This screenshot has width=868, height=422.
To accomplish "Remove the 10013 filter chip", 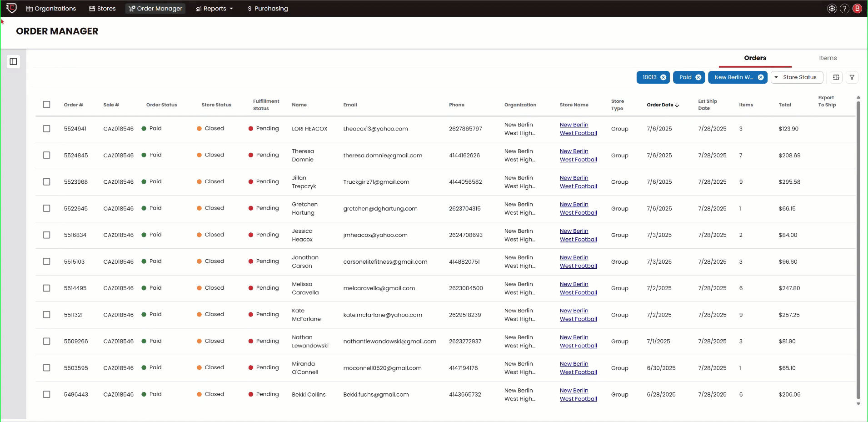I will (x=663, y=77).
